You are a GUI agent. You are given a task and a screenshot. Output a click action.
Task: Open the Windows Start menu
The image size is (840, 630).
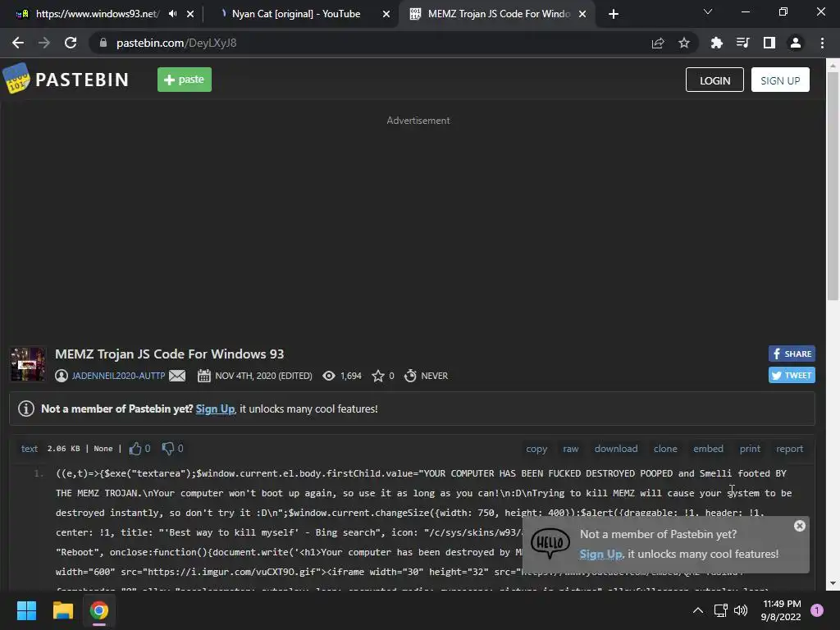[26, 610]
